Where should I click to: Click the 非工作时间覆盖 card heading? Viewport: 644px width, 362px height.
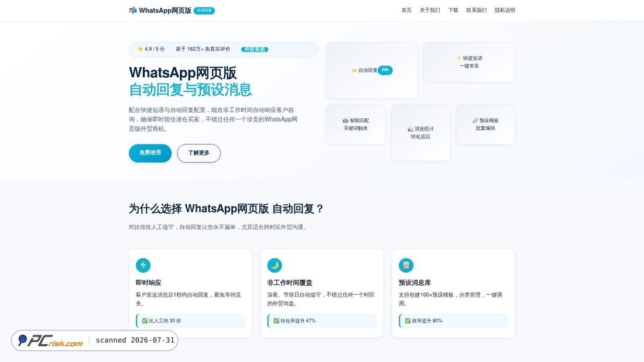point(290,282)
